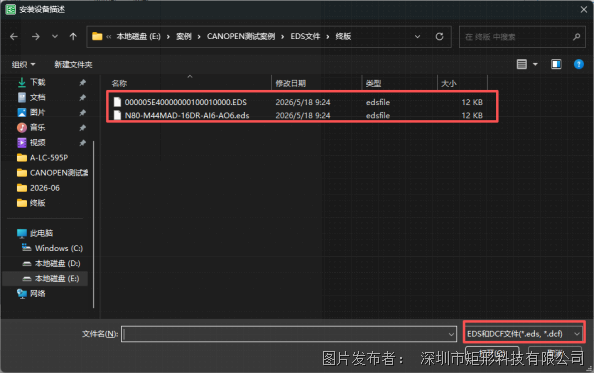594x373 pixels.
Task: Click the folder icon in address bar
Action: tap(97, 37)
